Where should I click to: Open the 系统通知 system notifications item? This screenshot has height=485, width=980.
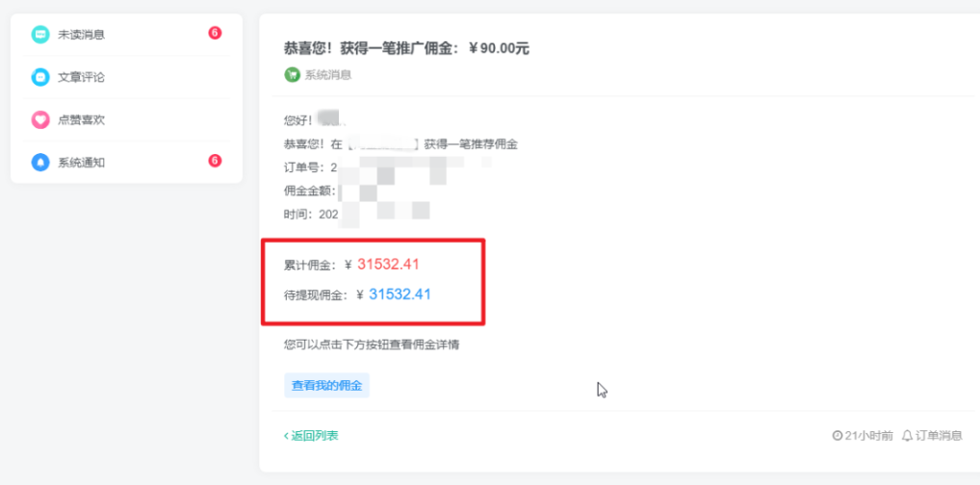[x=126, y=163]
